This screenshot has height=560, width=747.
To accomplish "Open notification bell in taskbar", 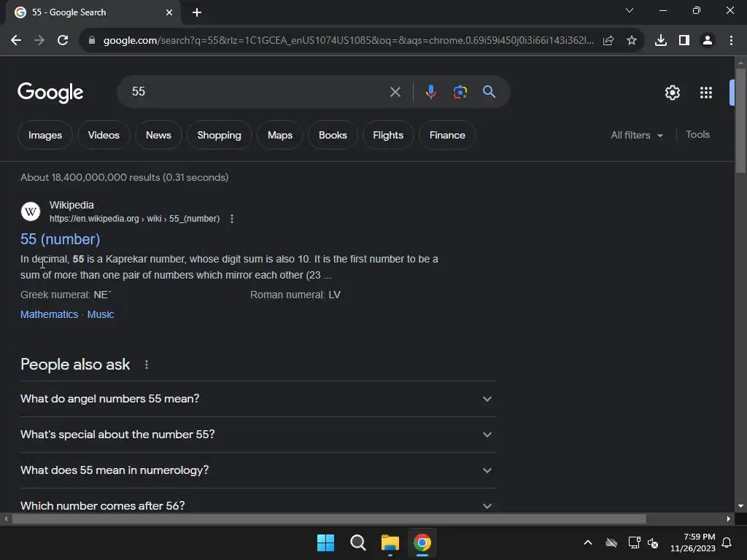I will pyautogui.click(x=727, y=542).
